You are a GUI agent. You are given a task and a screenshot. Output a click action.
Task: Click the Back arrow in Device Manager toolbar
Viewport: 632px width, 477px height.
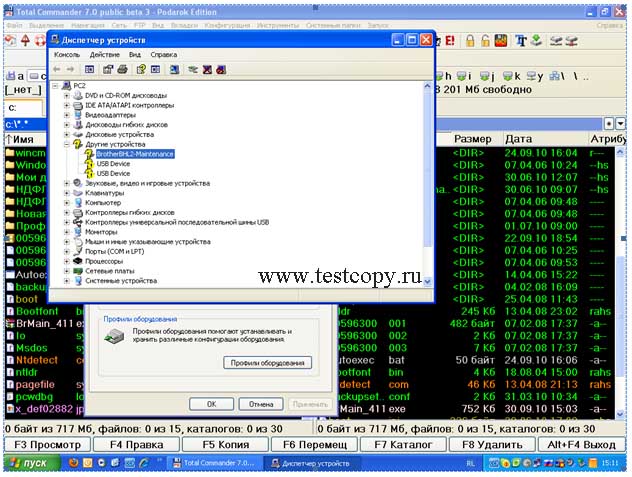click(x=57, y=69)
